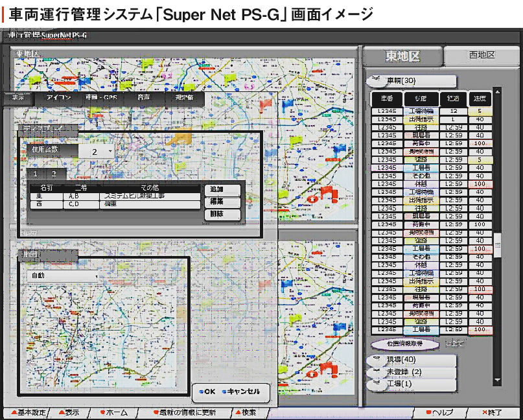
Task: Collapse the 車両(30) section header
Action: pyautogui.click(x=412, y=81)
